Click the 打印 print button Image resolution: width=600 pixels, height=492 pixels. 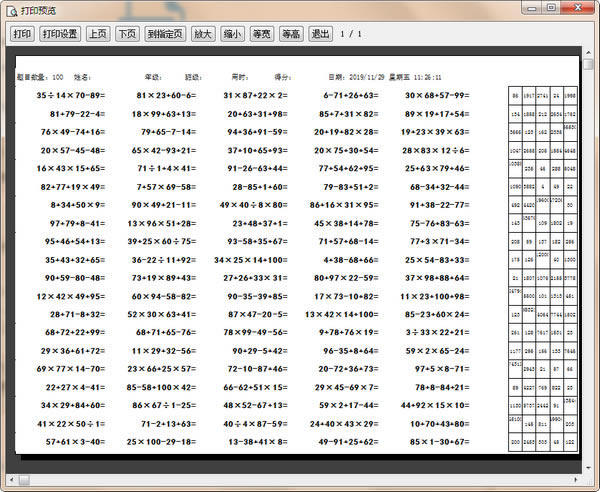click(x=22, y=33)
